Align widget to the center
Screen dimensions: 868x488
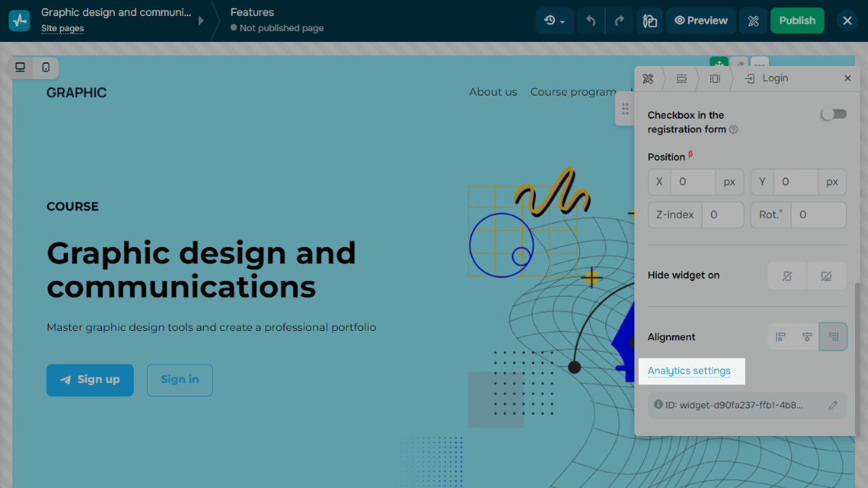tap(807, 337)
